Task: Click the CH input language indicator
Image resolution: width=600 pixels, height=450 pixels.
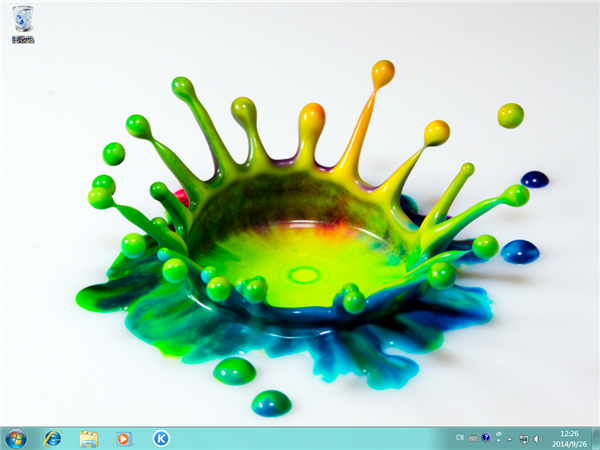Action: 460,438
